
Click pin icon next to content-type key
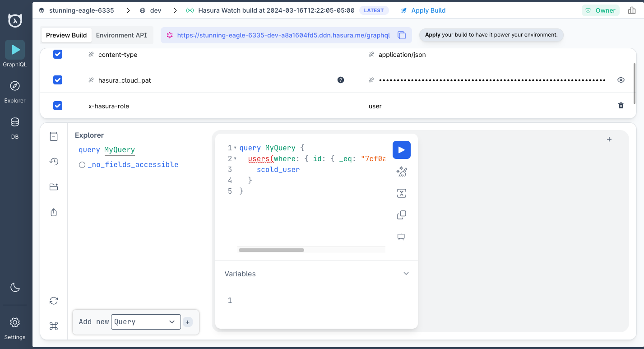(x=91, y=54)
